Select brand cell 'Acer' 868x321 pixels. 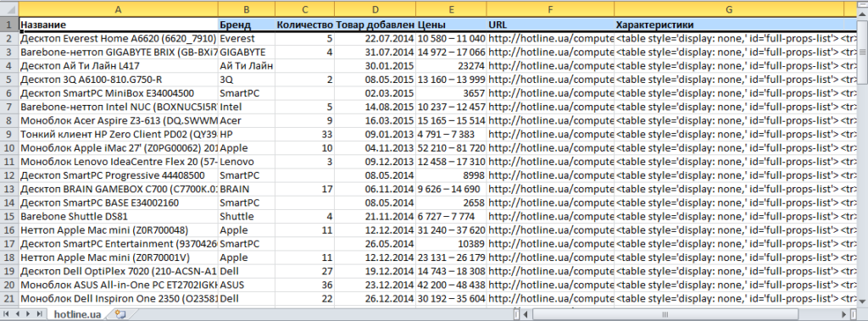247,120
